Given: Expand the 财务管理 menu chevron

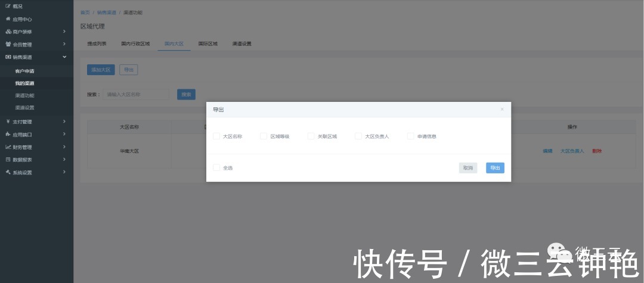Looking at the screenshot, I should click(64, 147).
